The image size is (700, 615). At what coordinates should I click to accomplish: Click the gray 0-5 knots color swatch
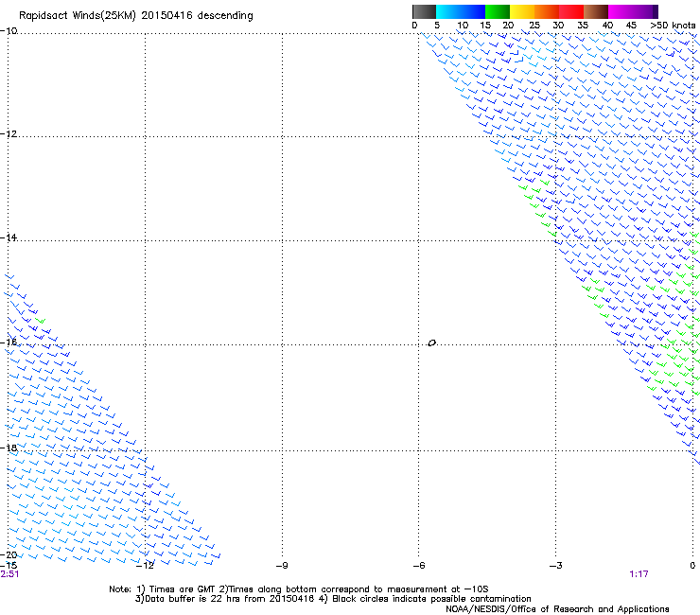pyautogui.click(x=424, y=11)
